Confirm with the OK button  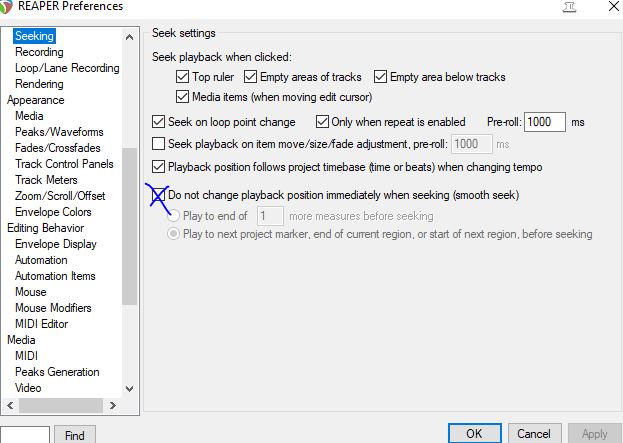click(474, 433)
